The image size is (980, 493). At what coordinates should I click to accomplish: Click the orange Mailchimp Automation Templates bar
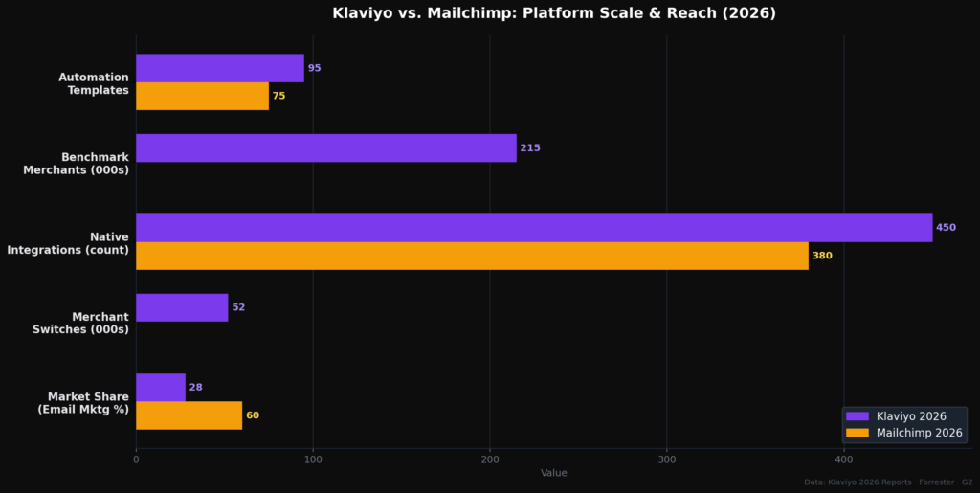[x=203, y=97]
